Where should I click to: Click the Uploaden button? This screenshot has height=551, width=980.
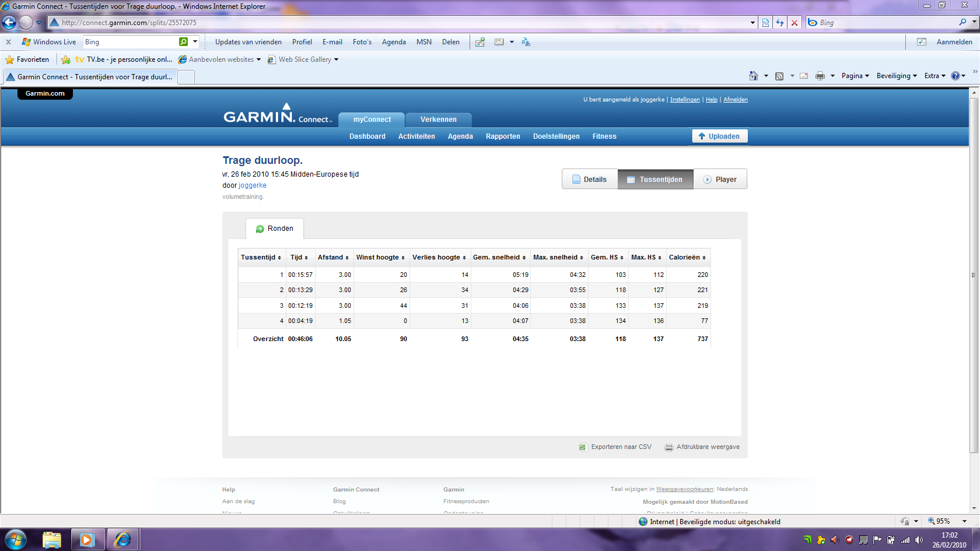(x=720, y=136)
